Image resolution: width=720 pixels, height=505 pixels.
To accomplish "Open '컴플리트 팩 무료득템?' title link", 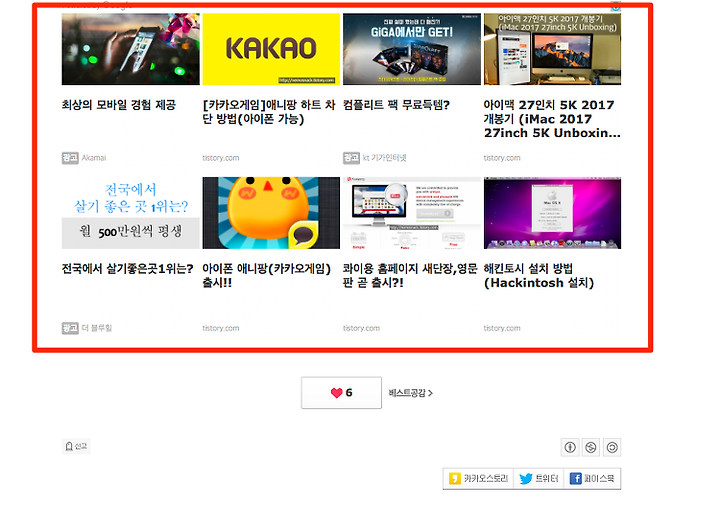I will [396, 105].
